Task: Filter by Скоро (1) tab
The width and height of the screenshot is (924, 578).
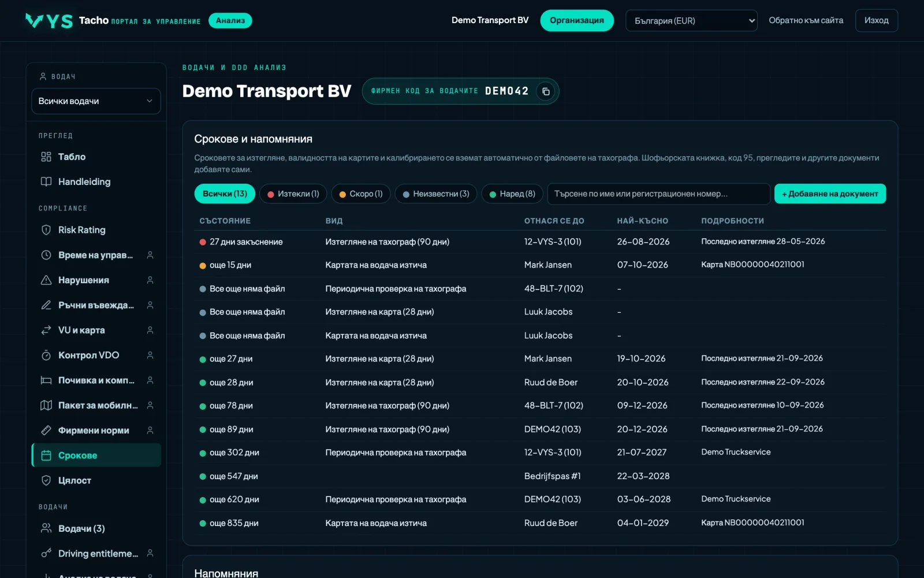Action: tap(361, 194)
